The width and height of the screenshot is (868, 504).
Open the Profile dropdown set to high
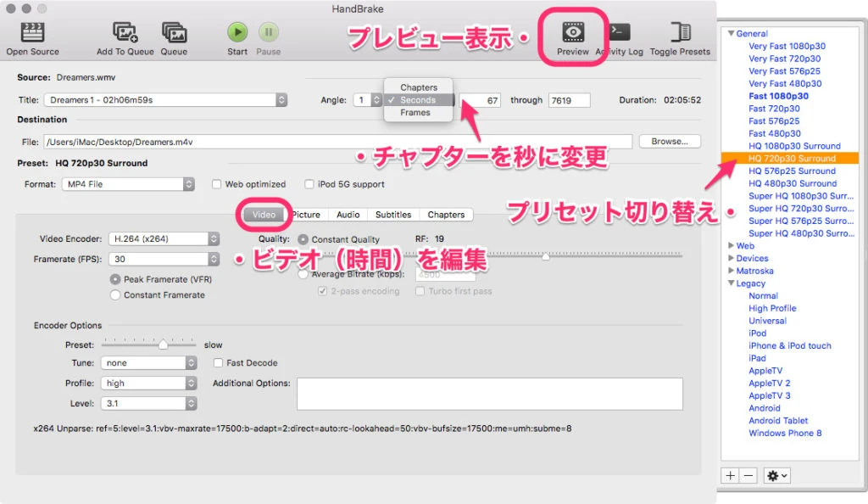click(x=149, y=383)
